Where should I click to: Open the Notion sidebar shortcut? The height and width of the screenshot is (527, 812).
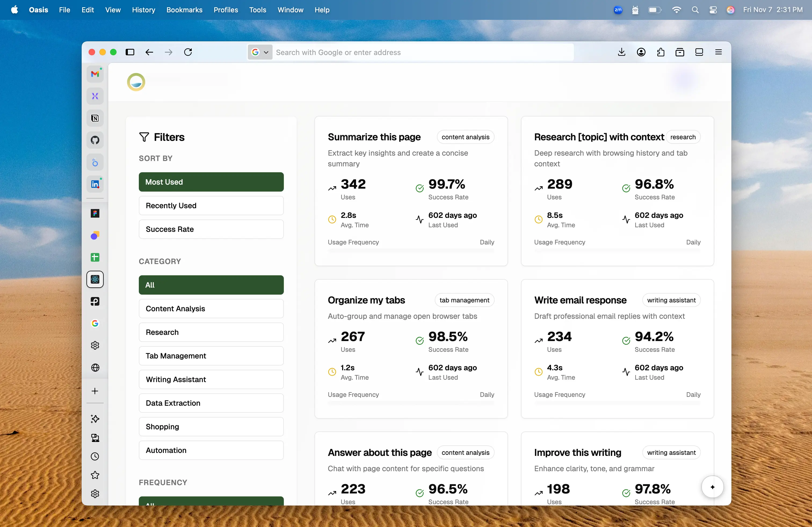[95, 118]
